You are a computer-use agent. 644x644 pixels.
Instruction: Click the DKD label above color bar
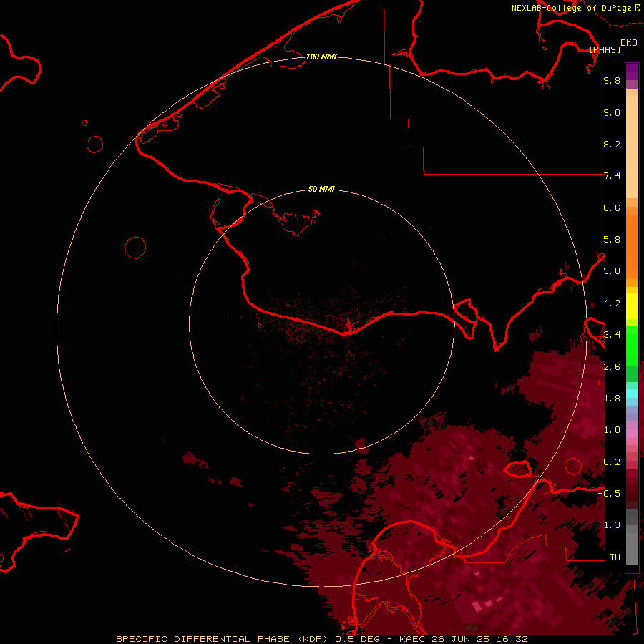tap(629, 42)
